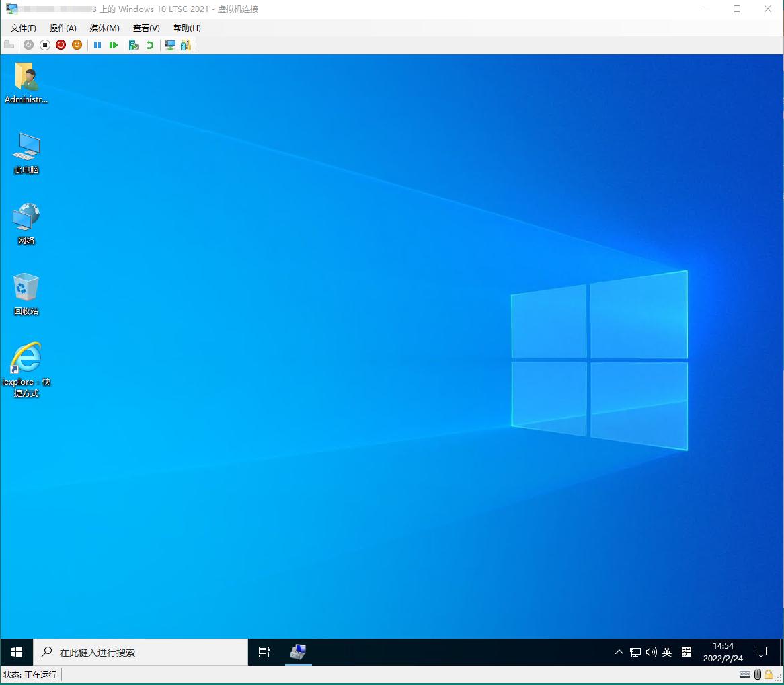The width and height of the screenshot is (784, 685).
Task: Toggle the 英 input language indicator
Action: [x=667, y=652]
